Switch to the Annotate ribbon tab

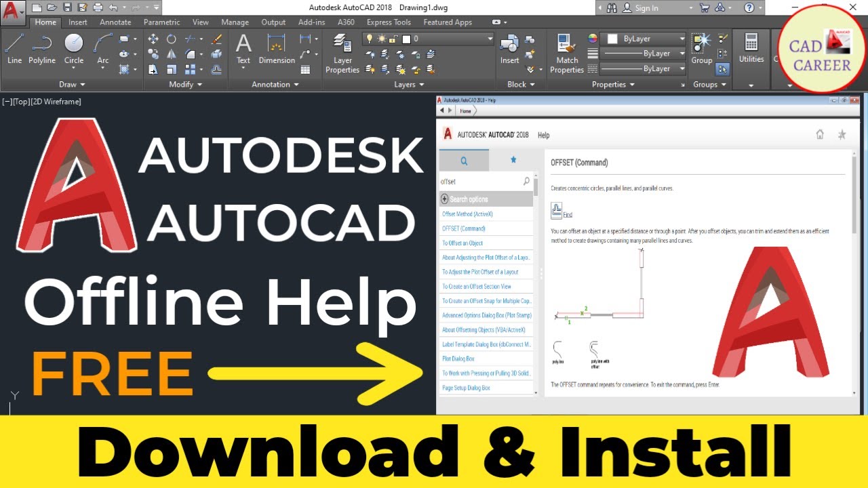[115, 22]
